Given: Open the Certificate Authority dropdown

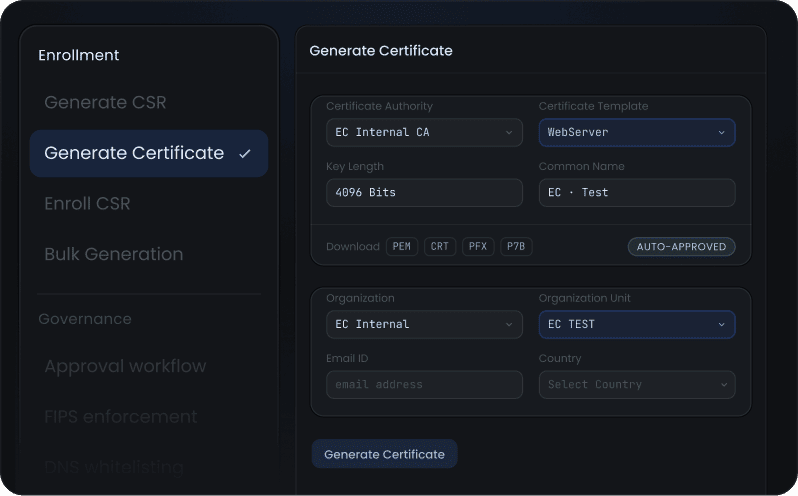Looking at the screenshot, I should [x=424, y=132].
